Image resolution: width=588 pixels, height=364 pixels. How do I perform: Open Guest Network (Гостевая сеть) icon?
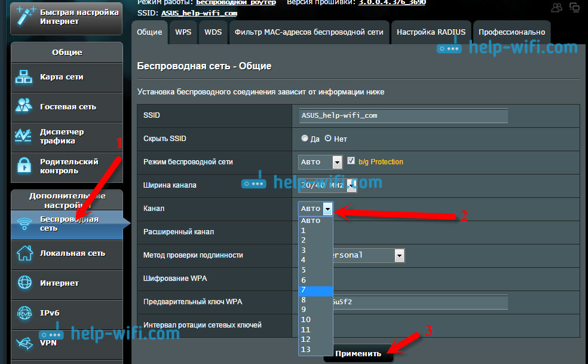coord(24,107)
